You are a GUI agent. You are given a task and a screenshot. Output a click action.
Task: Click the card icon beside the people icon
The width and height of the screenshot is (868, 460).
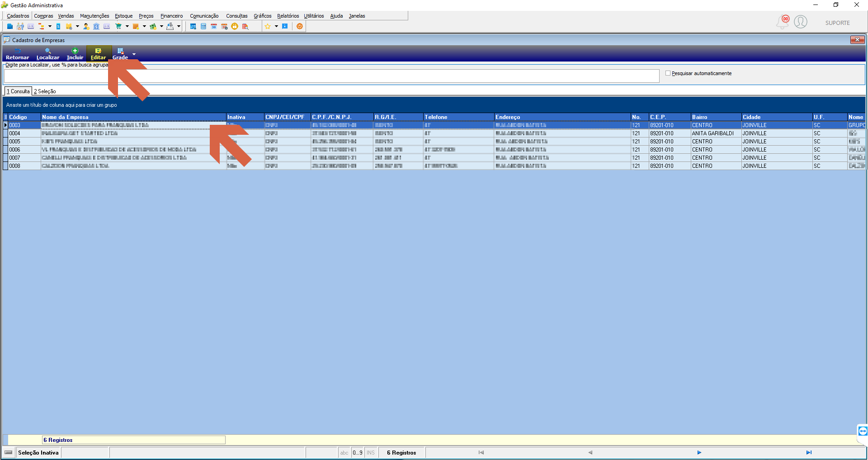pos(31,27)
